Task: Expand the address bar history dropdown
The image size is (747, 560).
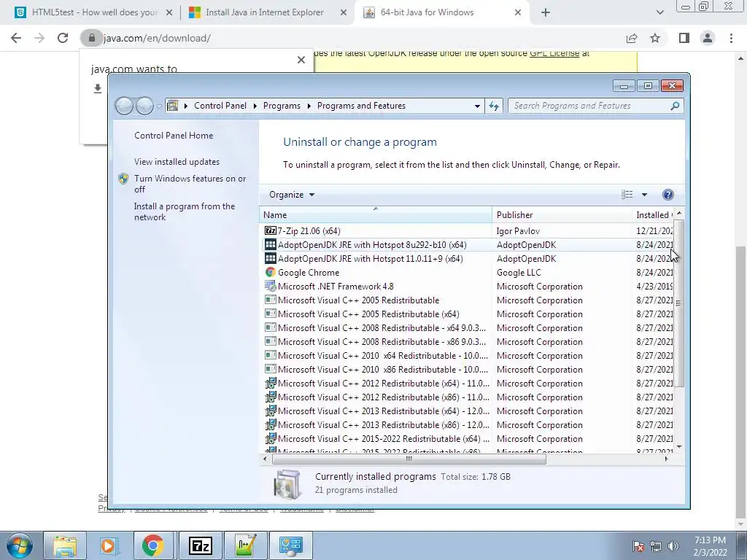Action: tap(477, 106)
